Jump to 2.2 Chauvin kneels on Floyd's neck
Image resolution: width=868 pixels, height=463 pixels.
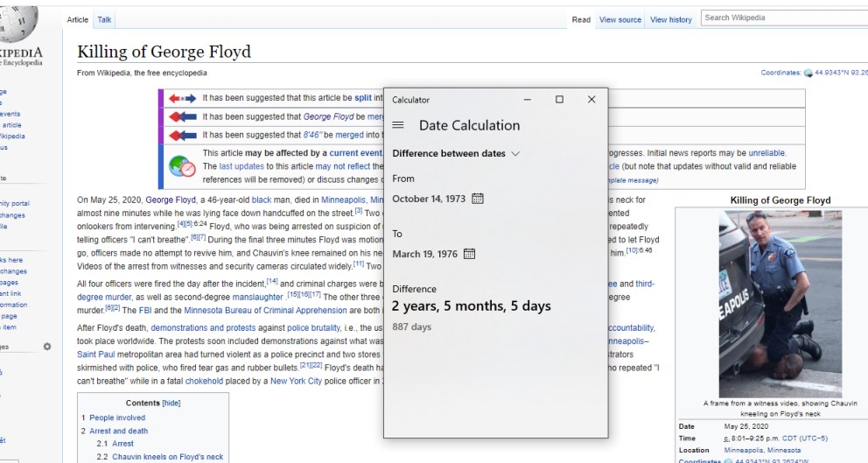(160, 457)
